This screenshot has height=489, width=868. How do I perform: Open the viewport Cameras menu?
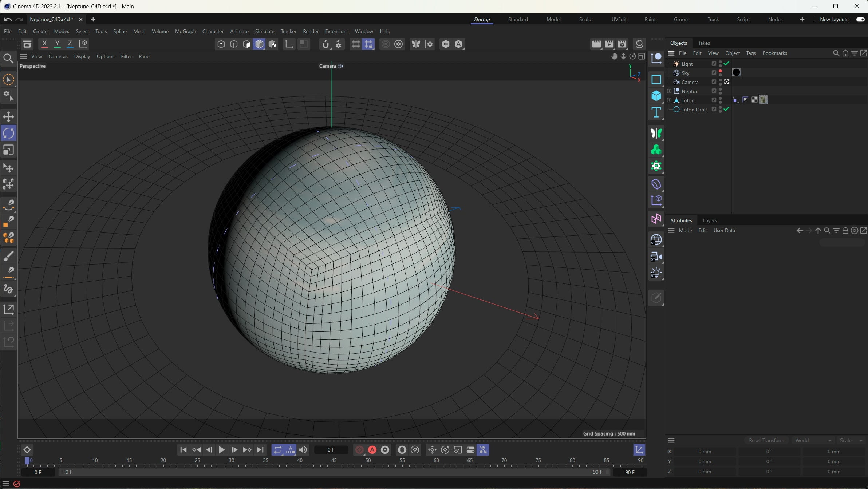pos(58,56)
